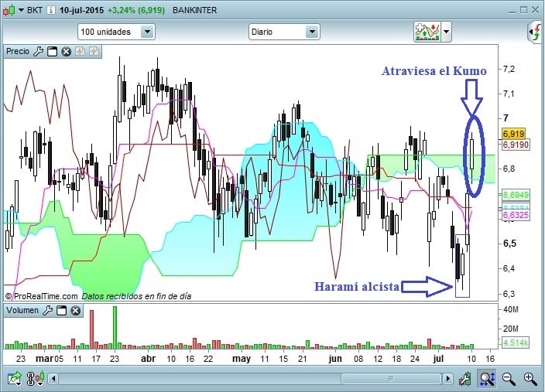Image resolution: width=545 pixels, height=392 pixels.
Task: Click the 4.514k volume label
Action: (516, 343)
